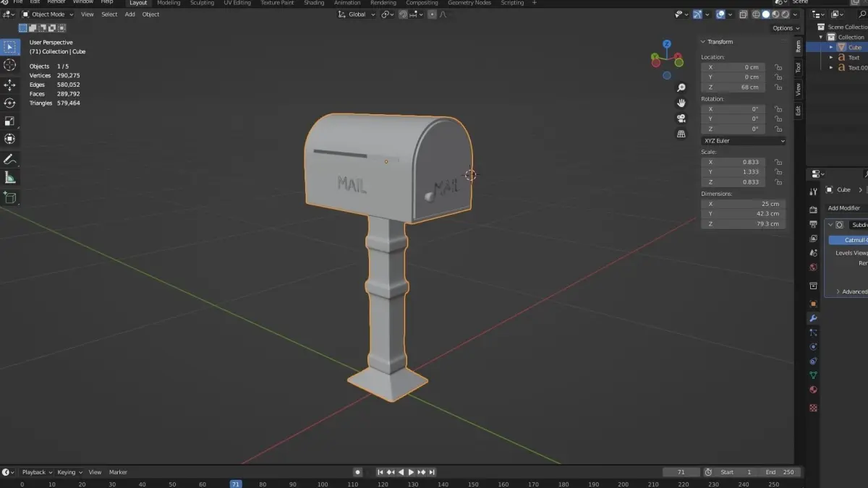Open the Options dropdown
Viewport: 868px width, 488px height.
786,28
